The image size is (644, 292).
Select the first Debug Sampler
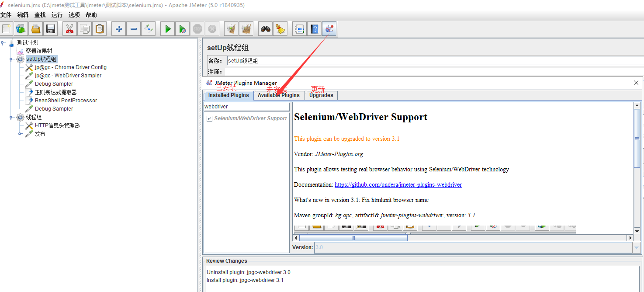pos(54,84)
